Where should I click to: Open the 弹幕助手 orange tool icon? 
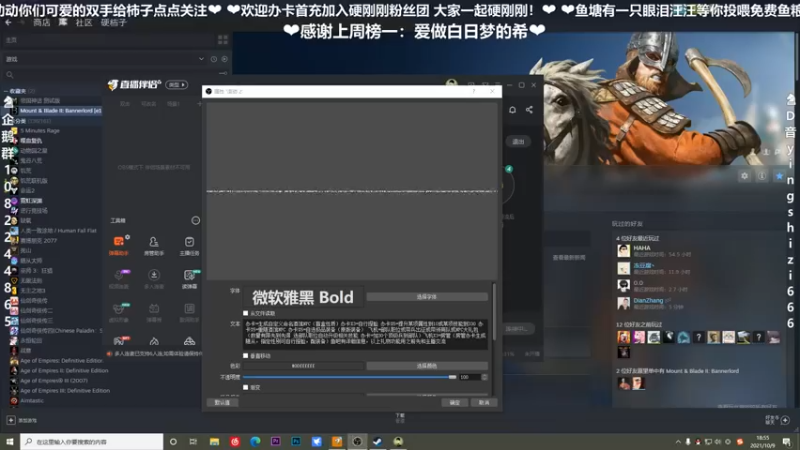pos(119,244)
